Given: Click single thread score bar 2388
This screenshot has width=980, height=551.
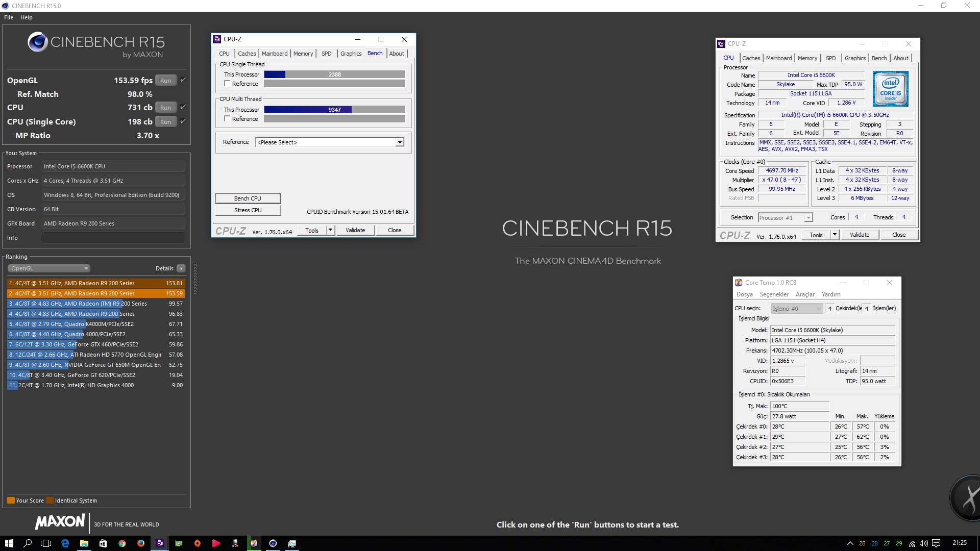Looking at the screenshot, I should [x=334, y=74].
